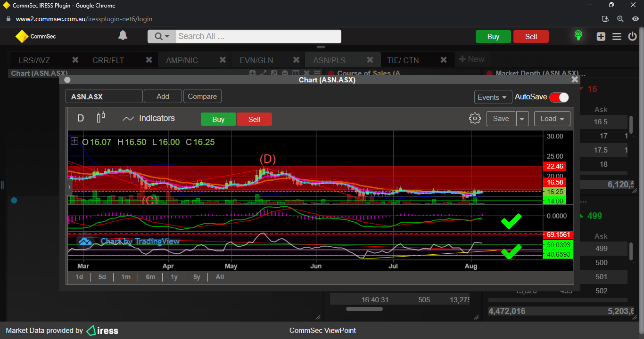Switch to the CRR/FLT tab

[108, 60]
